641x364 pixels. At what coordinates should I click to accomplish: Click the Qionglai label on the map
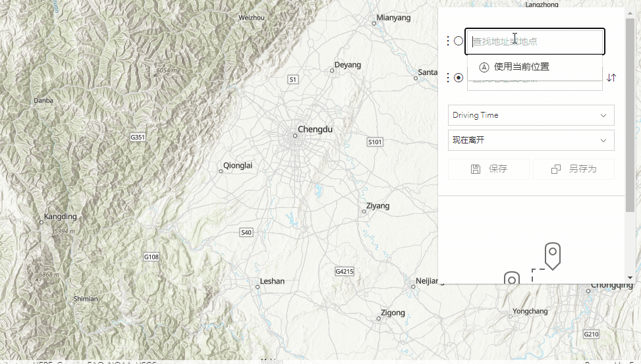pyautogui.click(x=238, y=165)
